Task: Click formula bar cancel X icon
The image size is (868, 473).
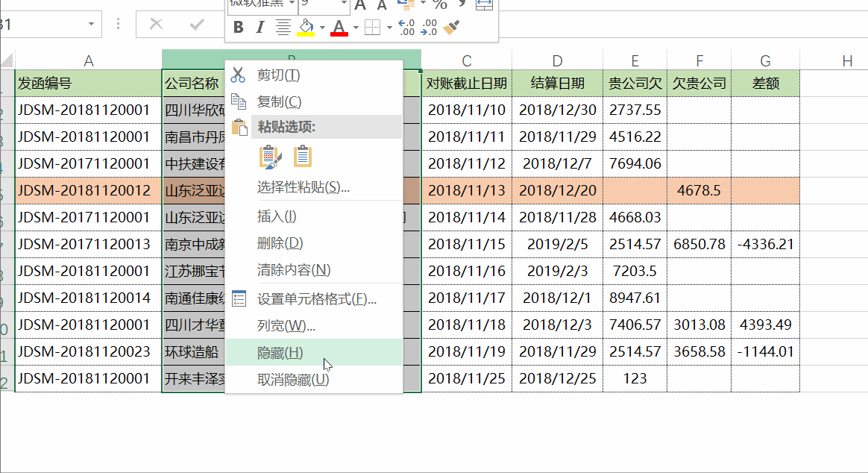Action: (x=156, y=25)
